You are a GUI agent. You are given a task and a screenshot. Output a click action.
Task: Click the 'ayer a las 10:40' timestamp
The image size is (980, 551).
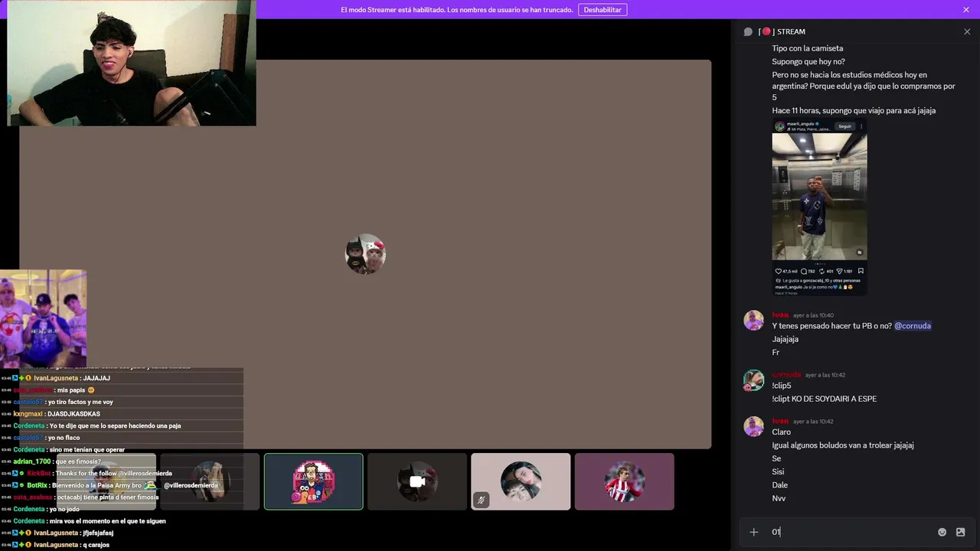point(813,315)
